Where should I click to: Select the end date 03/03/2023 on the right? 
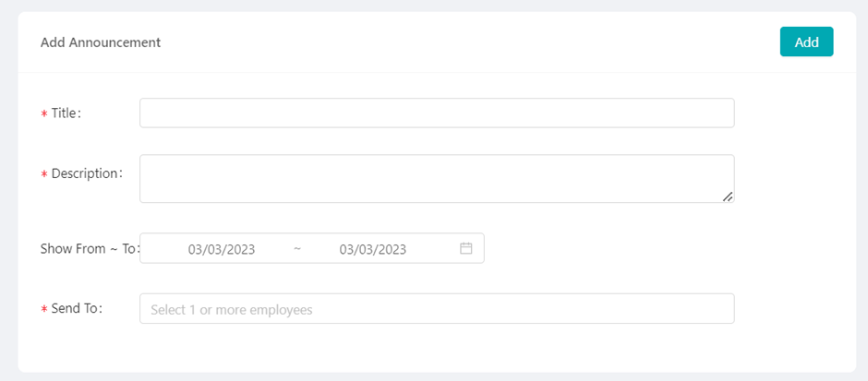click(372, 249)
